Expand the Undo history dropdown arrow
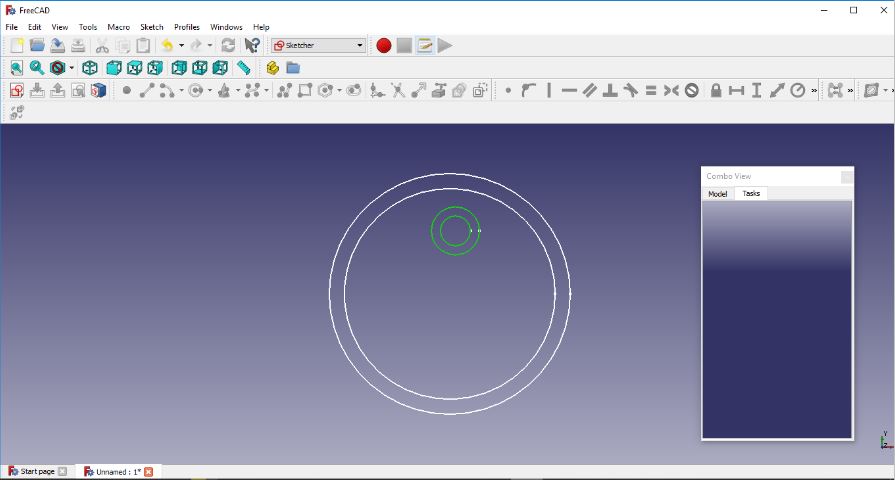Image resolution: width=895 pixels, height=480 pixels. pos(182,45)
